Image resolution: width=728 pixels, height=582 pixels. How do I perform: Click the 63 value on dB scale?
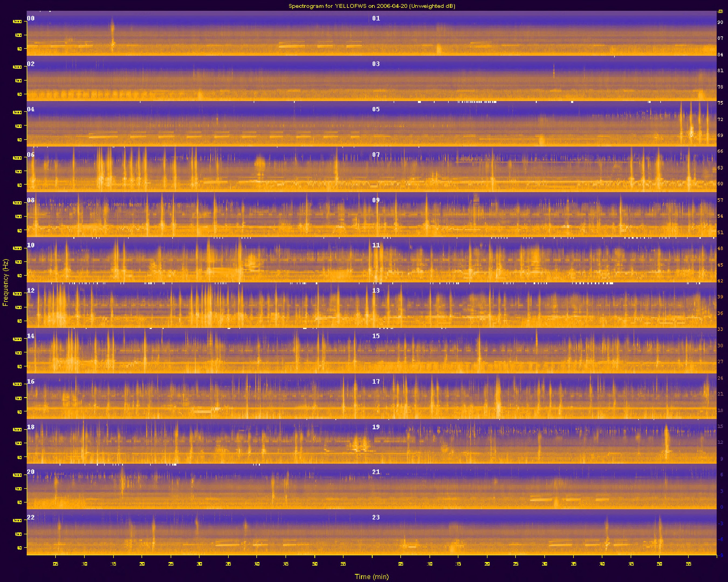tap(720, 167)
